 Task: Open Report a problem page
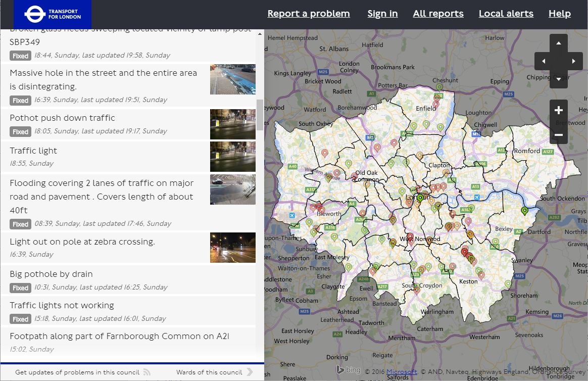[308, 14]
